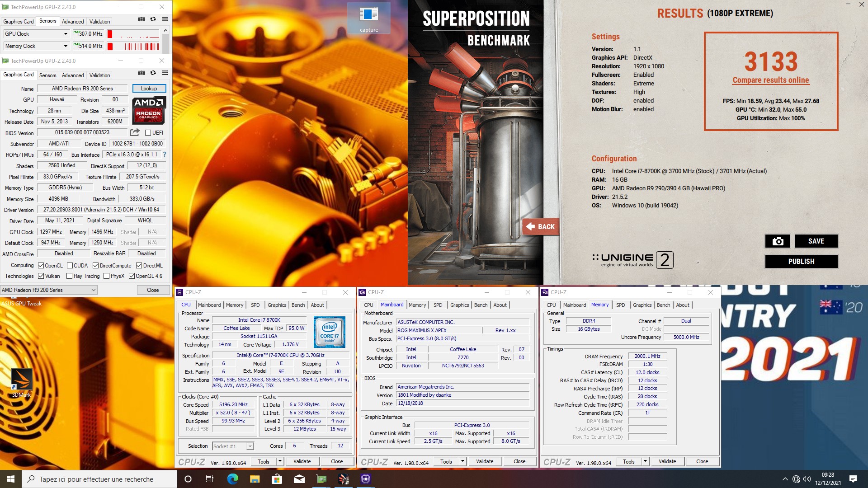Show hidden system tray icons chevron
The image size is (868, 488).
pyautogui.click(x=785, y=479)
